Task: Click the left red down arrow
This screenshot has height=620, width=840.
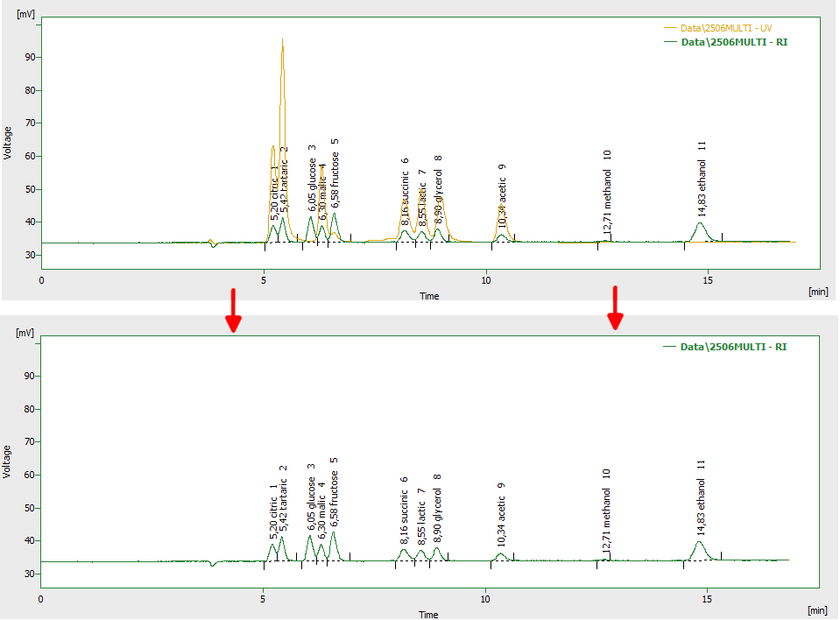Action: pyautogui.click(x=232, y=310)
